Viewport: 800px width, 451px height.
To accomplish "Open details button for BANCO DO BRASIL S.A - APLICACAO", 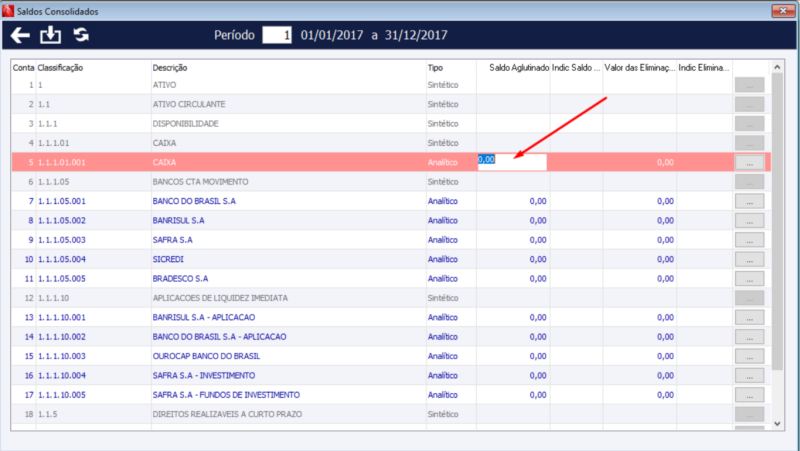I will [749, 337].
